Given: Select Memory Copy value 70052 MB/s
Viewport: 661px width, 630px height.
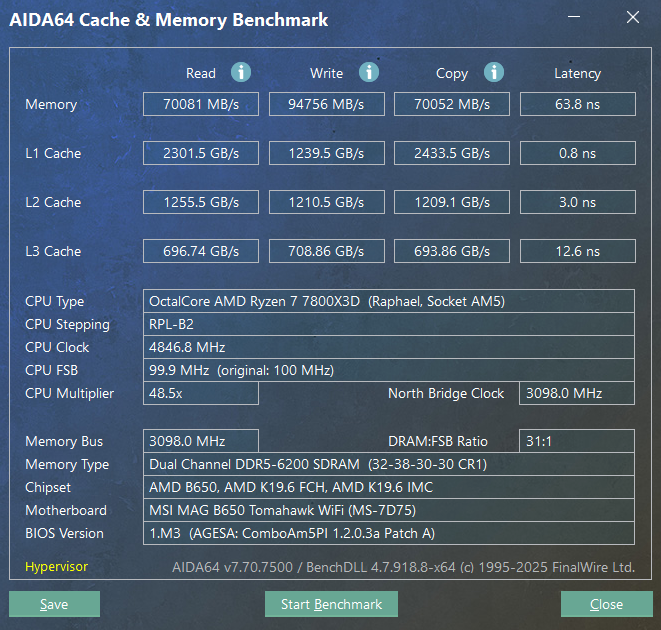Looking at the screenshot, I should click(x=452, y=104).
